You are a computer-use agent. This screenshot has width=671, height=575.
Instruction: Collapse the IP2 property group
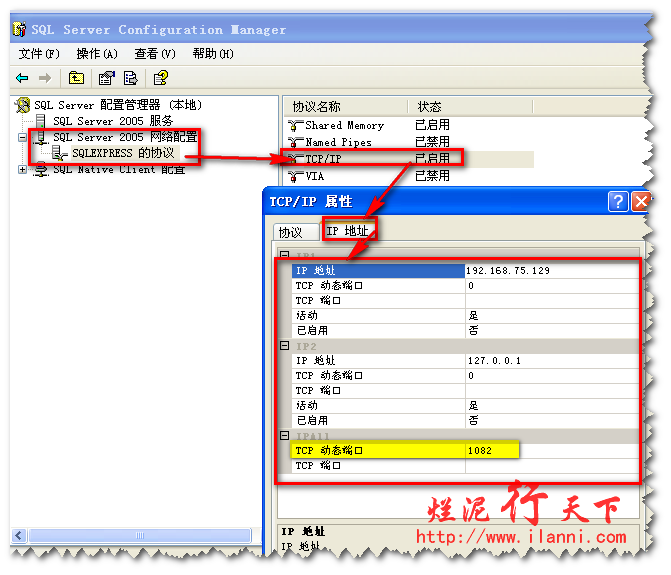[284, 345]
